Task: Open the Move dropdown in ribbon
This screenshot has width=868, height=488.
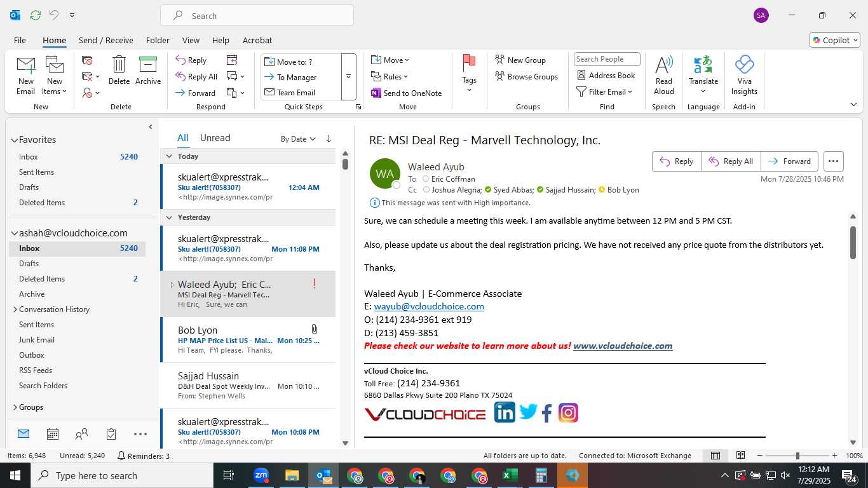Action: click(x=390, y=60)
